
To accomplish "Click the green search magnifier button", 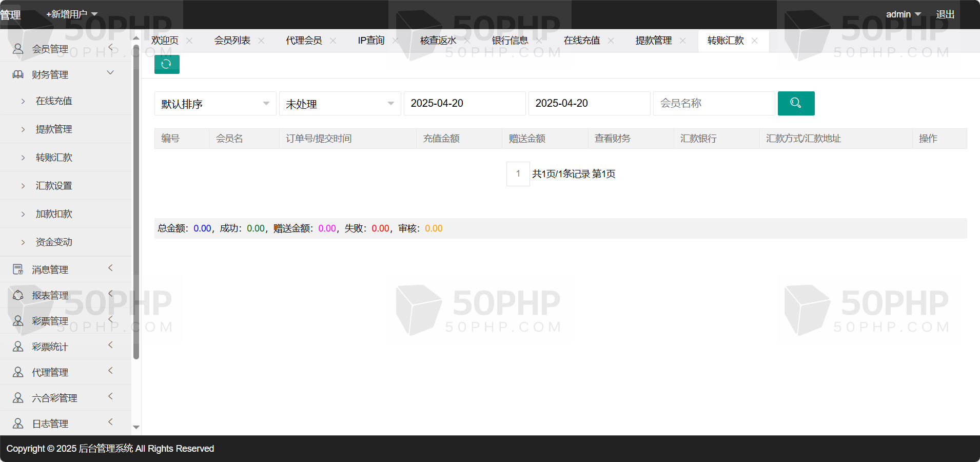I will click(796, 103).
